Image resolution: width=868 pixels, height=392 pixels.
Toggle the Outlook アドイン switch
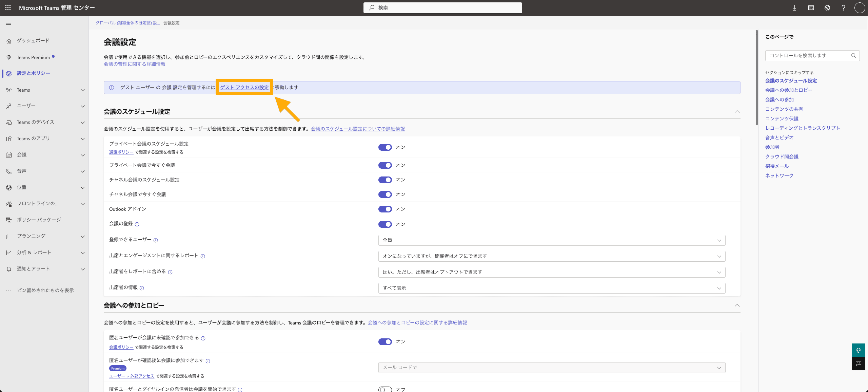click(x=385, y=209)
